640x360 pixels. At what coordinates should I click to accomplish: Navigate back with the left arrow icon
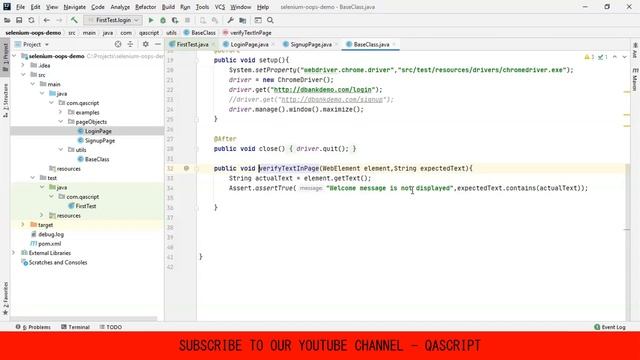pos(47,20)
